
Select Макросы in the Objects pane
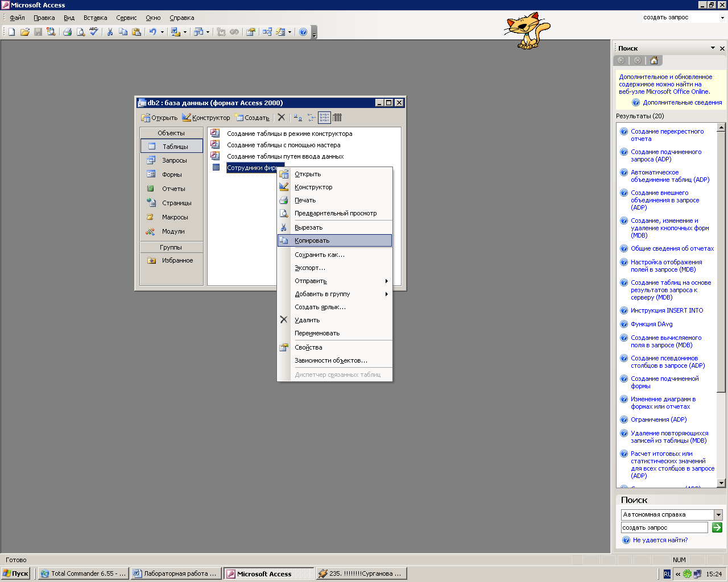[x=171, y=217]
